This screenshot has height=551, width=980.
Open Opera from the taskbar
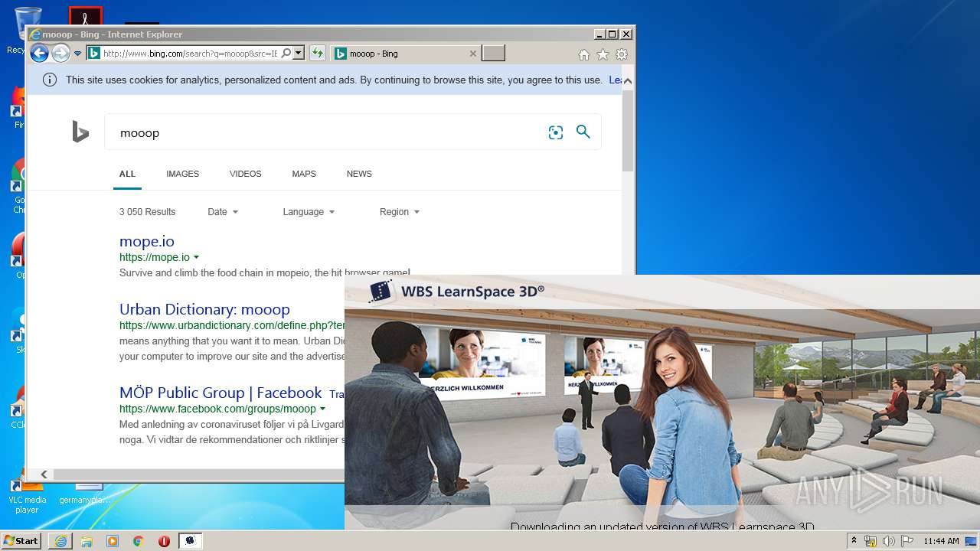[x=164, y=541]
